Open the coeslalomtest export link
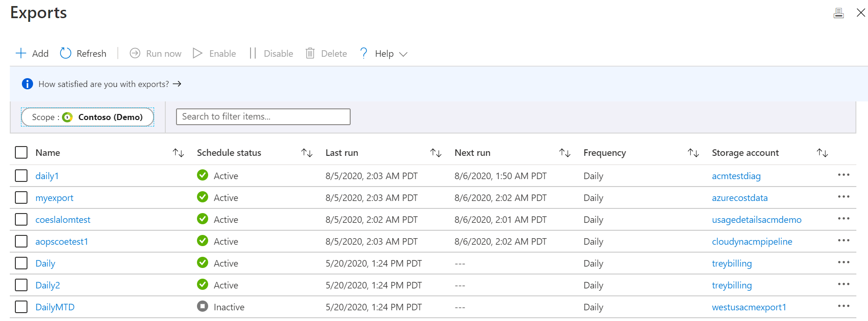Viewport: 868px width, 321px height. tap(63, 220)
